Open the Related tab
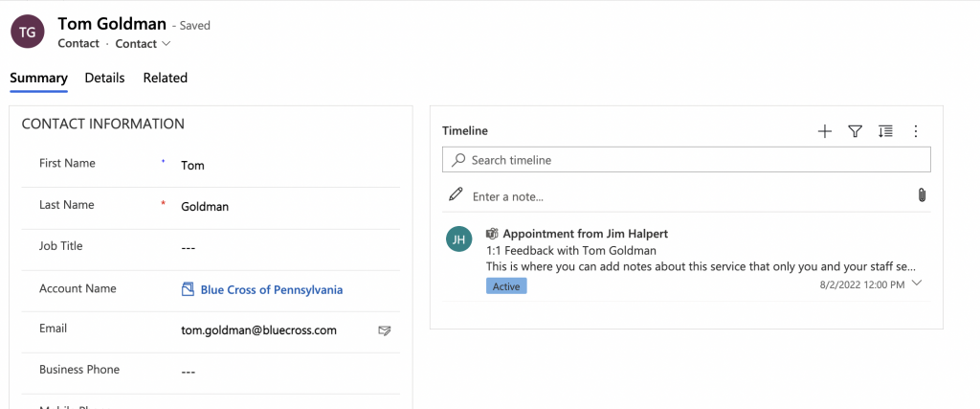 coord(165,78)
